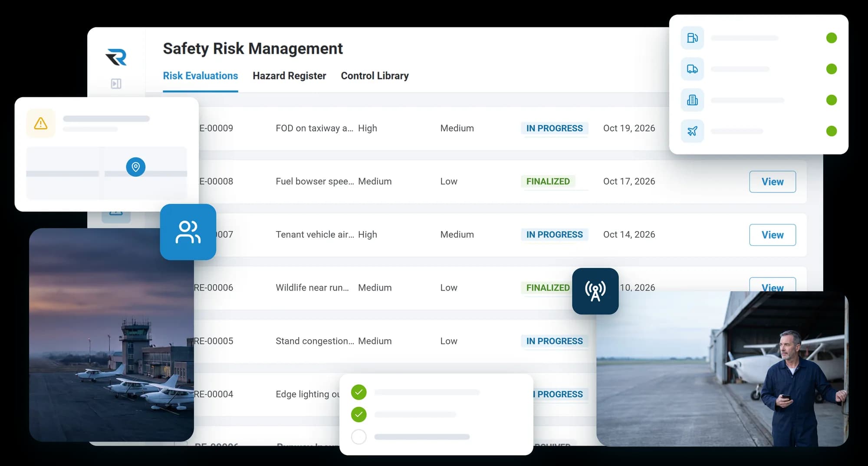The width and height of the screenshot is (868, 466).
Task: Check the empty unchecked circle item
Action: (358, 436)
